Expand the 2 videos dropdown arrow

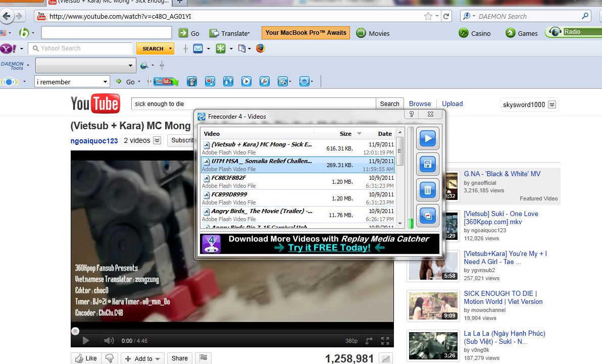click(x=157, y=140)
